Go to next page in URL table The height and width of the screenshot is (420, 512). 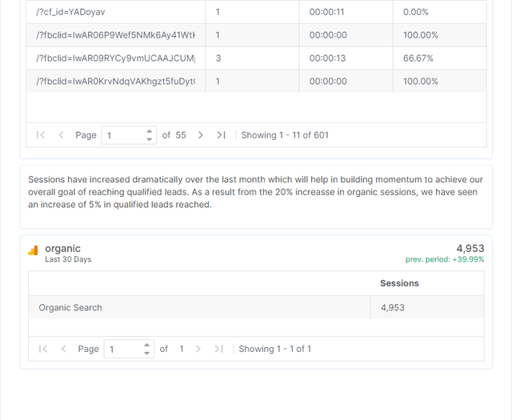pos(201,135)
